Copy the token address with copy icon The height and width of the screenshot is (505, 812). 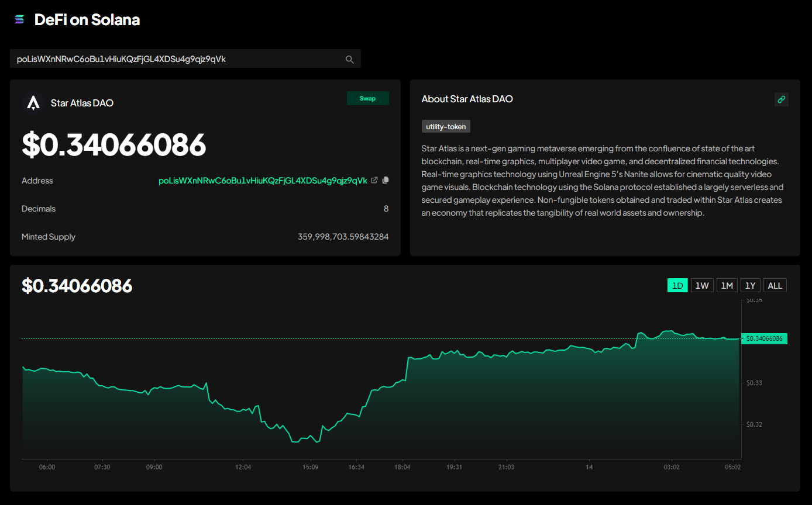coord(386,180)
